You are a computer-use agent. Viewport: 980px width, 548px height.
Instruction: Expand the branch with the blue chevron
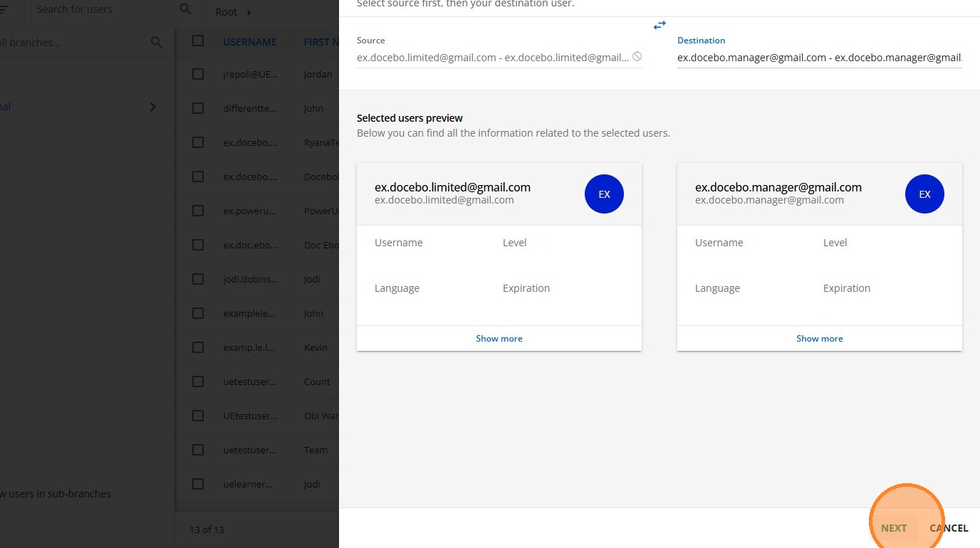(152, 107)
